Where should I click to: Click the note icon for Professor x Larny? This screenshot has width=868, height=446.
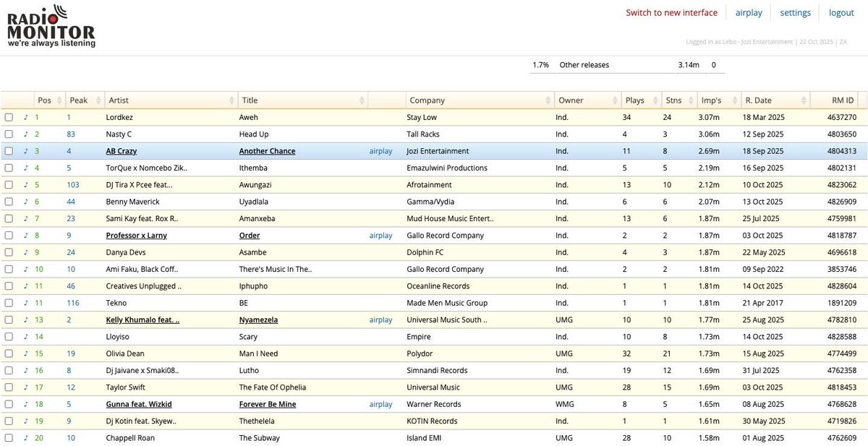pos(25,235)
